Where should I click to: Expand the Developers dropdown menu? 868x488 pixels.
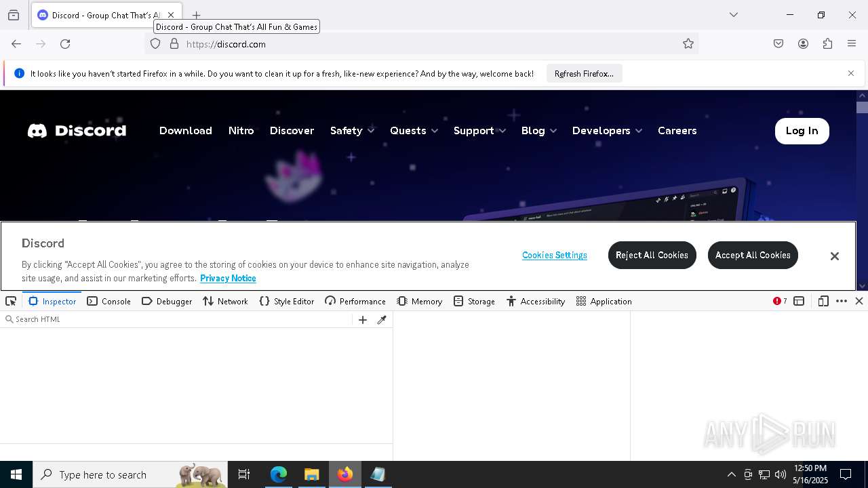coord(607,131)
